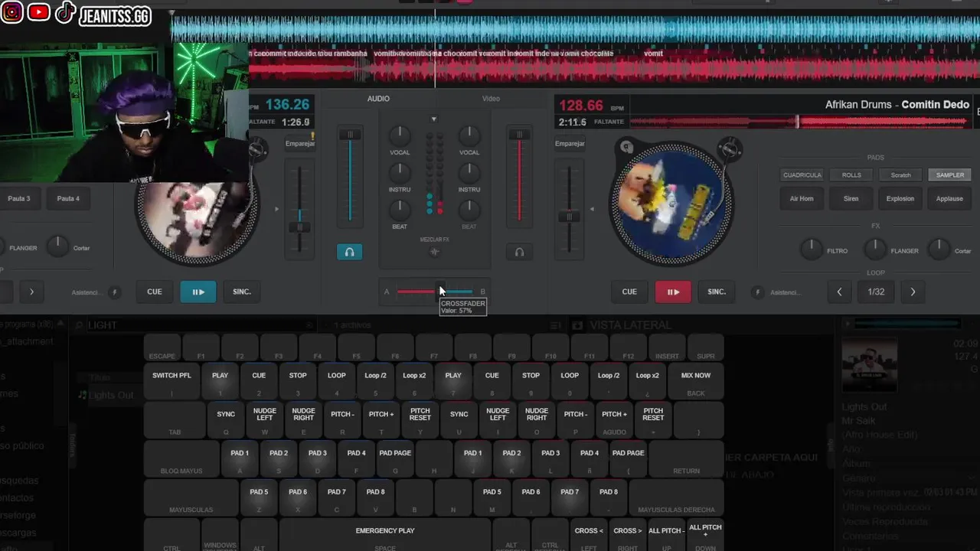Click left channel volume fader

click(351, 135)
